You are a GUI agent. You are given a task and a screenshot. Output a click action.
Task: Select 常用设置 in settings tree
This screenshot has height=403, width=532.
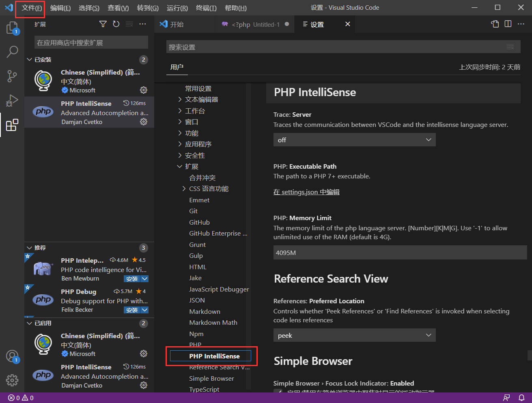[x=198, y=88]
